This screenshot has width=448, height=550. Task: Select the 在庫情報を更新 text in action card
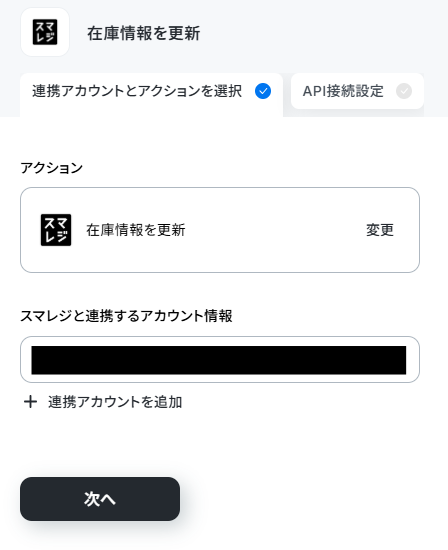point(136,230)
